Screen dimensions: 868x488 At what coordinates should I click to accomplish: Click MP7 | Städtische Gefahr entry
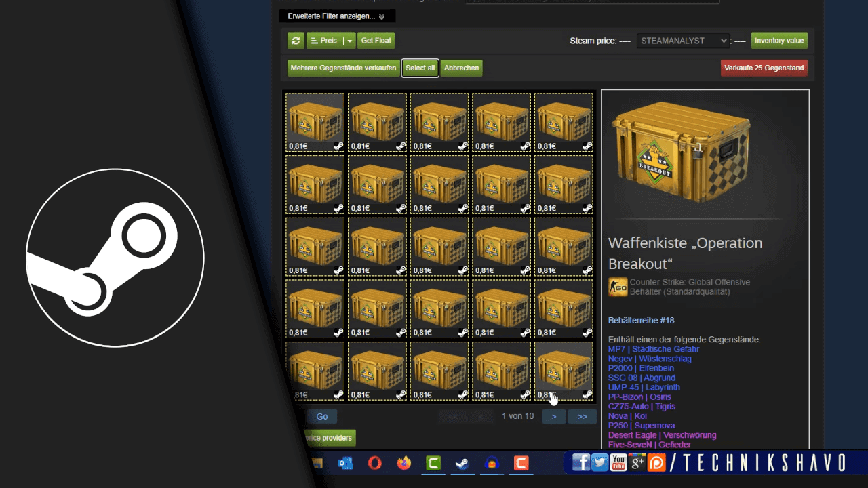pyautogui.click(x=654, y=349)
